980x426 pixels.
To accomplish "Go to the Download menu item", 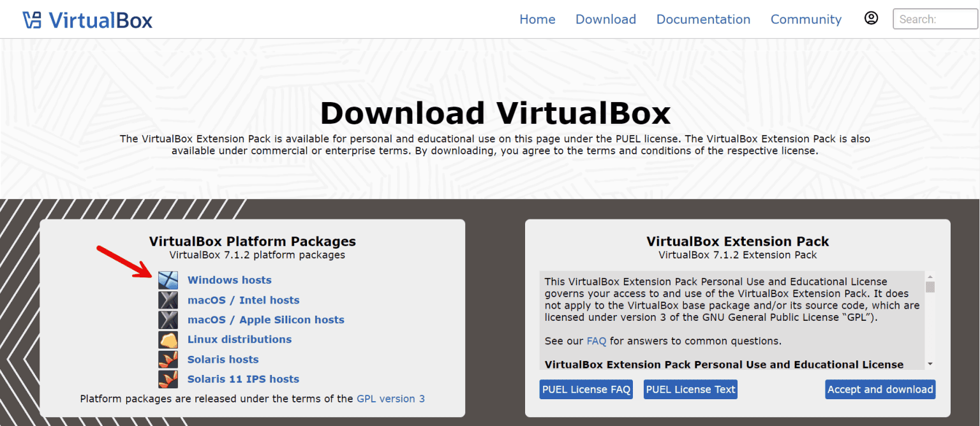I will click(x=605, y=19).
